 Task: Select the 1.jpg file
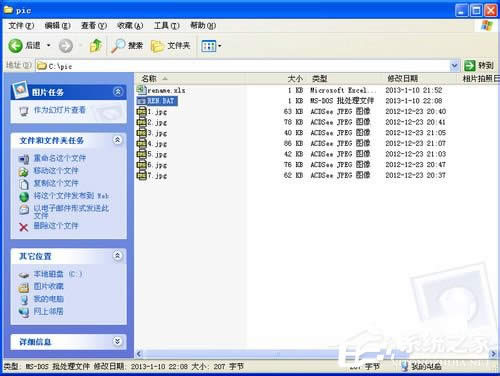[157, 112]
